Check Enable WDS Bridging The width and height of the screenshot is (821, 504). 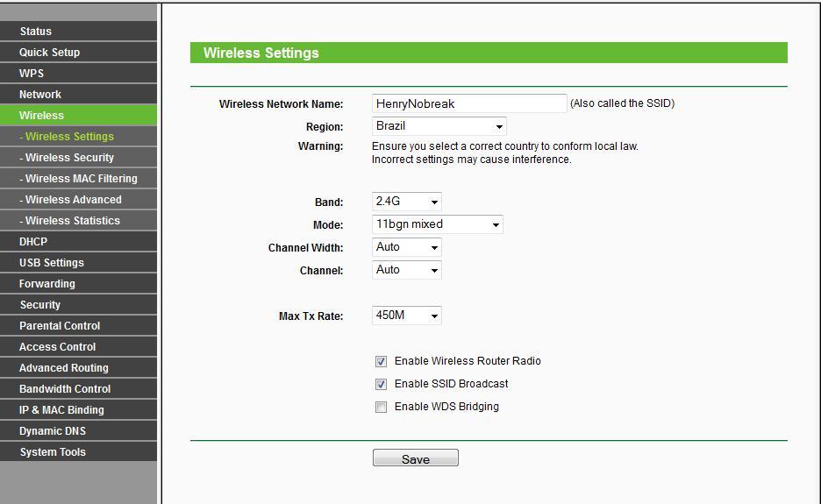(x=382, y=407)
